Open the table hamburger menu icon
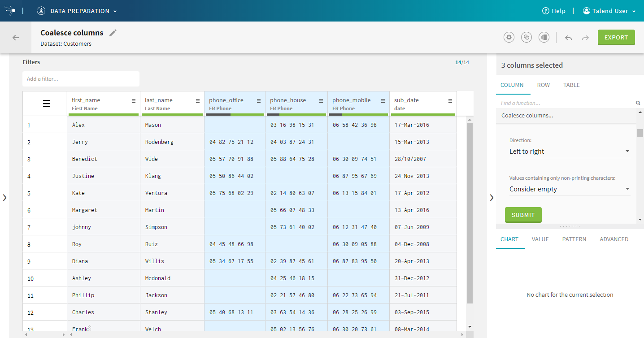 [47, 104]
